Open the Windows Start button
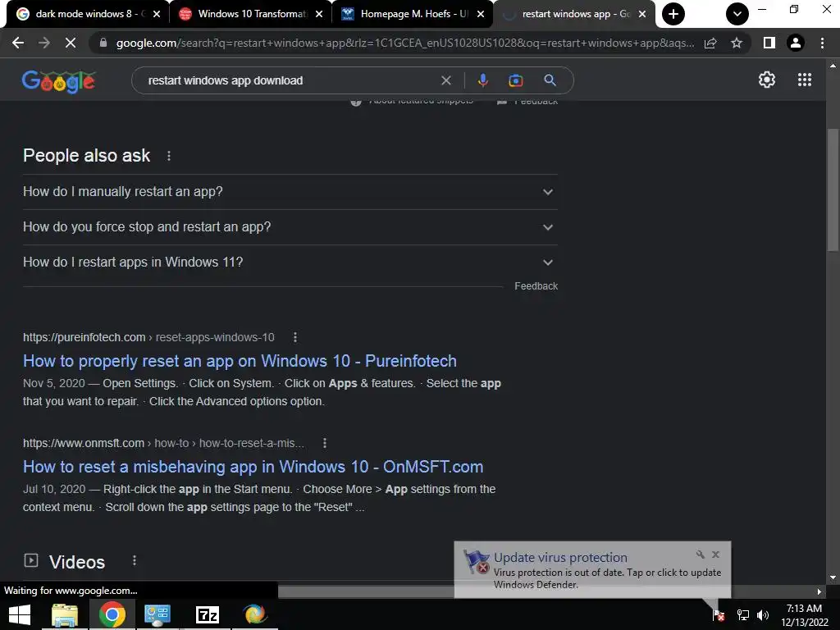 pos(20,614)
